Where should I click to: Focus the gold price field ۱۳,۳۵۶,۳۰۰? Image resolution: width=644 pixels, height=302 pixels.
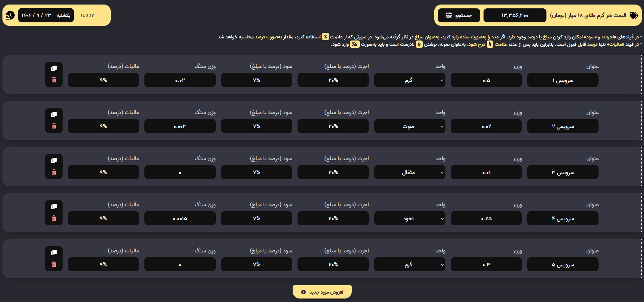(x=515, y=15)
